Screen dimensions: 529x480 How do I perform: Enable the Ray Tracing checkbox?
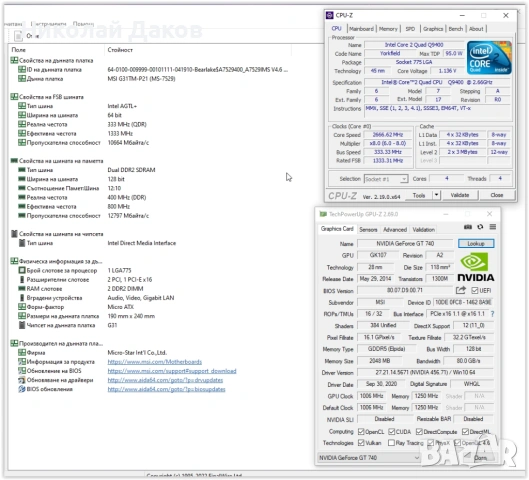[391, 443]
